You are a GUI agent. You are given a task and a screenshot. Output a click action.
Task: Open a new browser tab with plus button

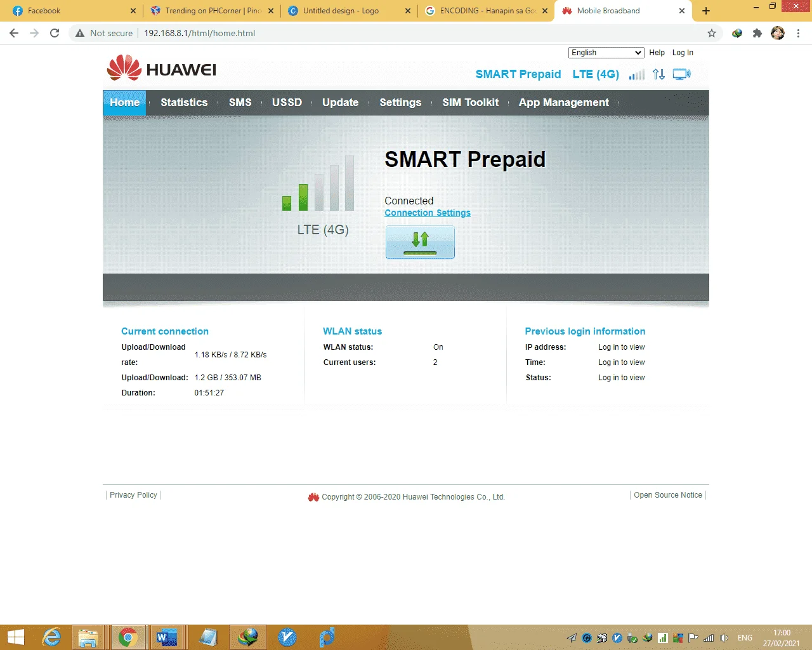coord(706,11)
